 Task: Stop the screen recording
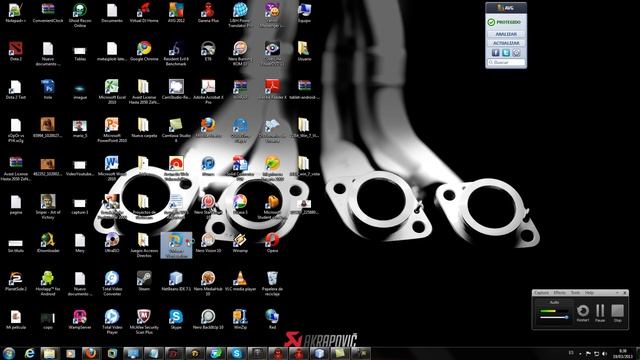point(618,313)
